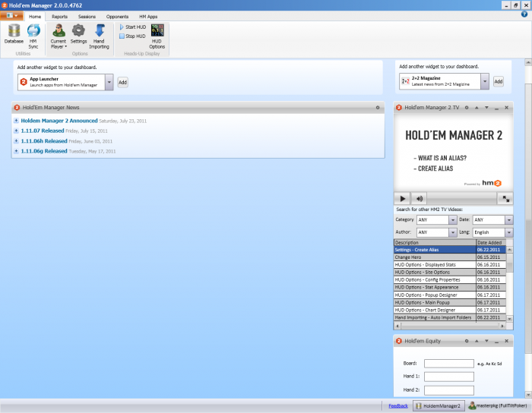Viewport: 532px width, 413px height.
Task: Open Current Player options
Action: (x=59, y=36)
